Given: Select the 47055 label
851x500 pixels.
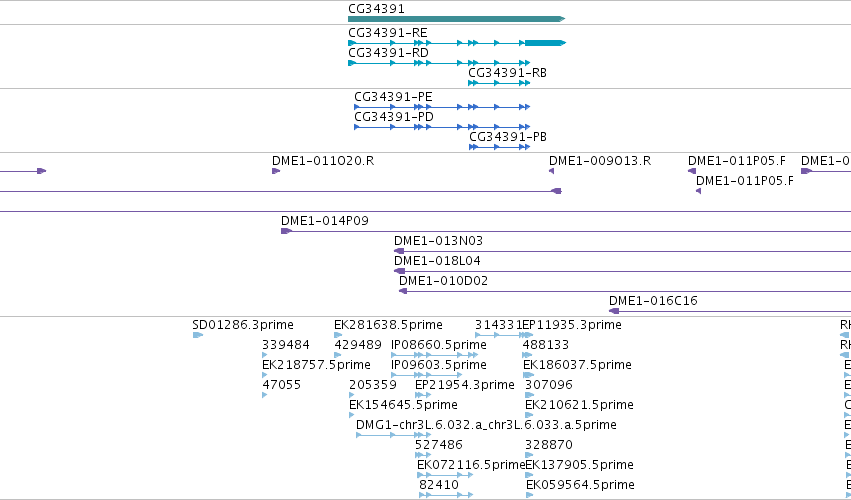Looking at the screenshot, I should 281,385.
